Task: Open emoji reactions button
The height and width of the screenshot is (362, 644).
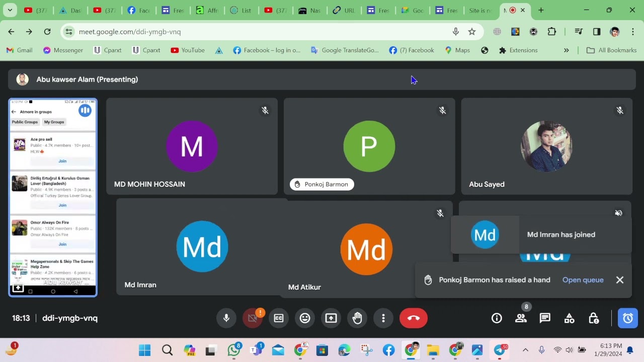Action: tap(305, 318)
